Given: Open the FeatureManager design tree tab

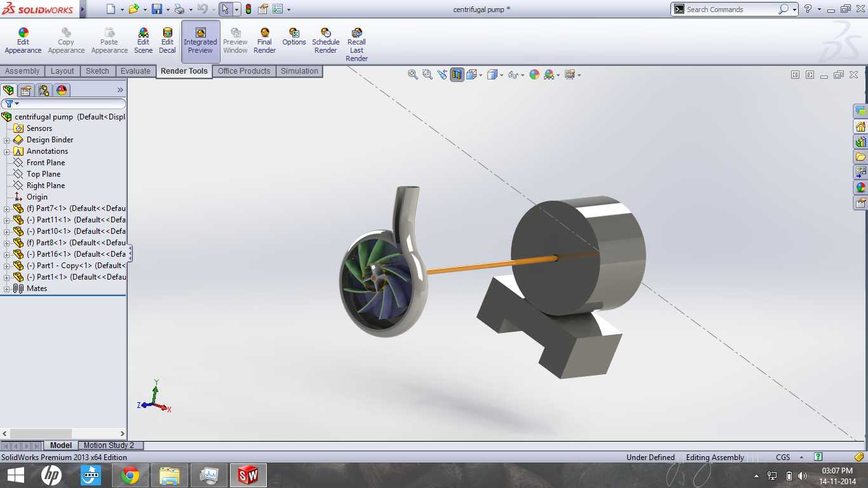Looking at the screenshot, I should [x=8, y=90].
